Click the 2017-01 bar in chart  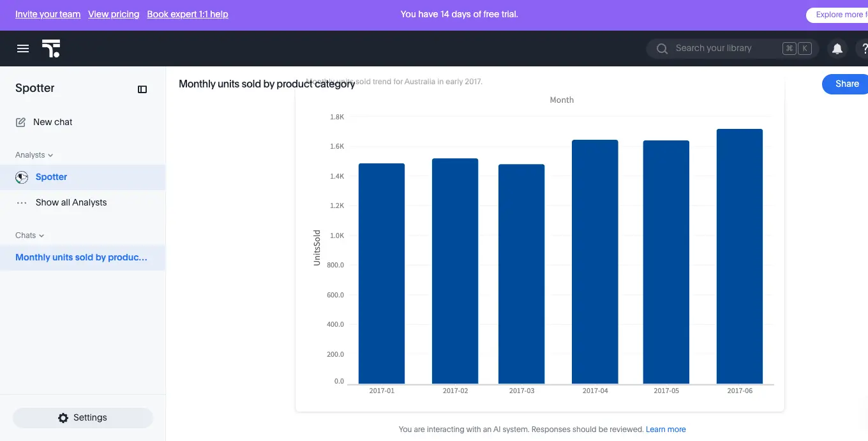click(x=382, y=274)
